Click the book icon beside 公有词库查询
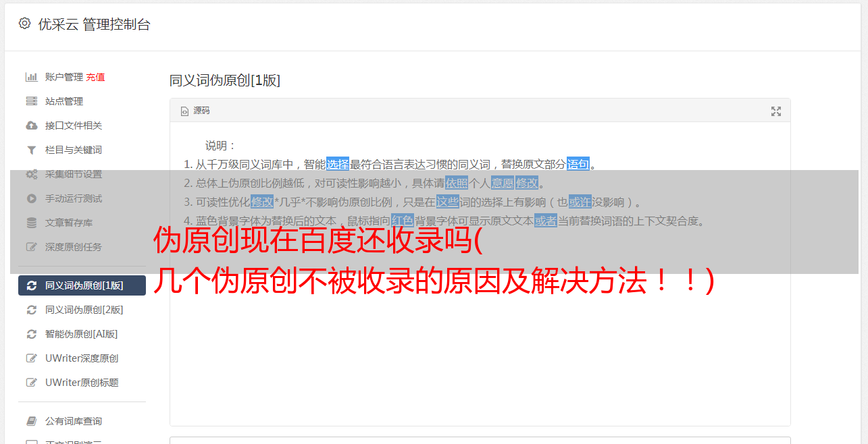This screenshot has width=868, height=444. click(31, 421)
